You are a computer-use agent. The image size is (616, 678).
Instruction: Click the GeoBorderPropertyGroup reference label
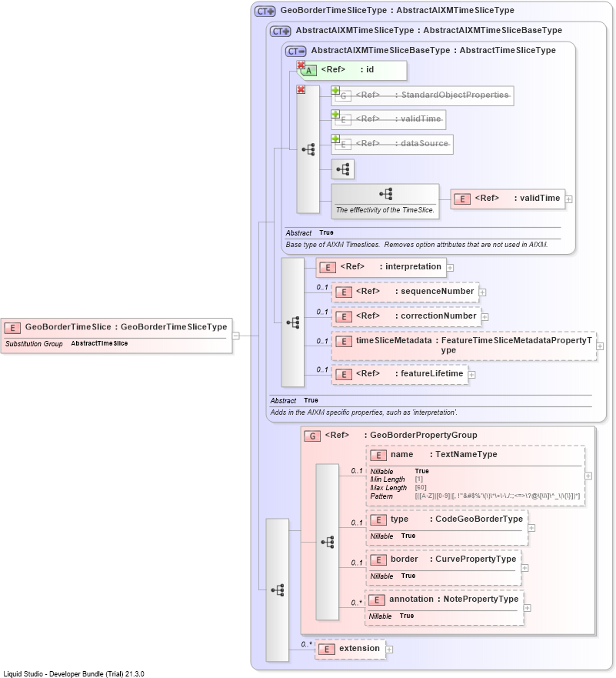coord(401,435)
